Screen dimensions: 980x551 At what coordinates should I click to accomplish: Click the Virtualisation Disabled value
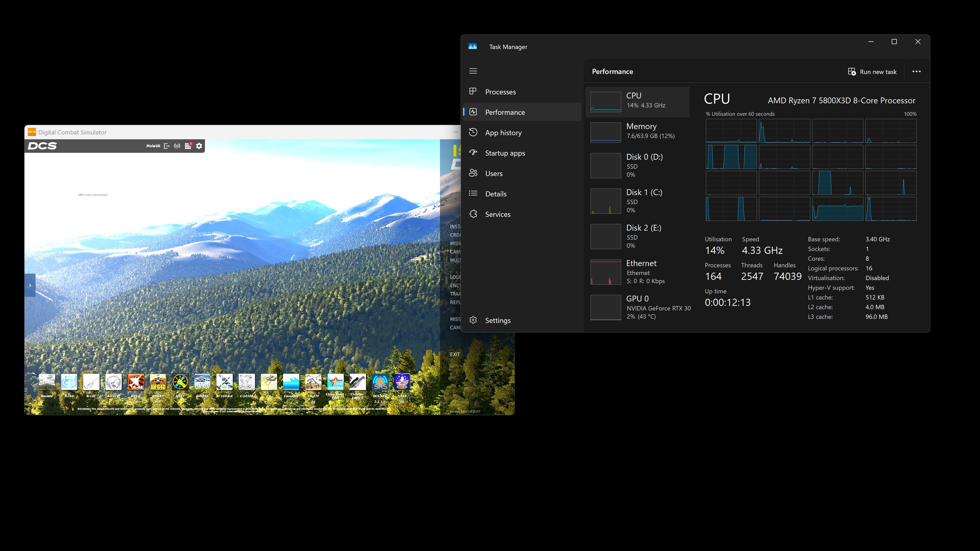click(x=877, y=278)
